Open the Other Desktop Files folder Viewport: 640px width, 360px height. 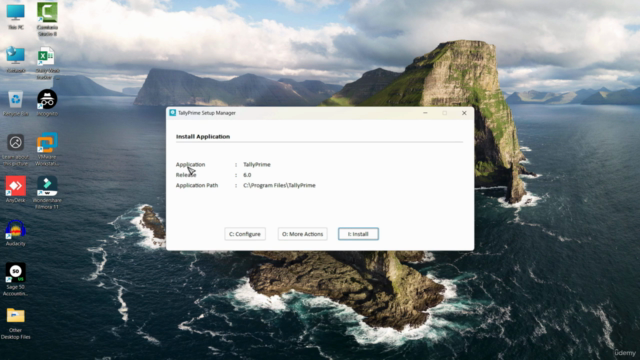pyautogui.click(x=16, y=324)
